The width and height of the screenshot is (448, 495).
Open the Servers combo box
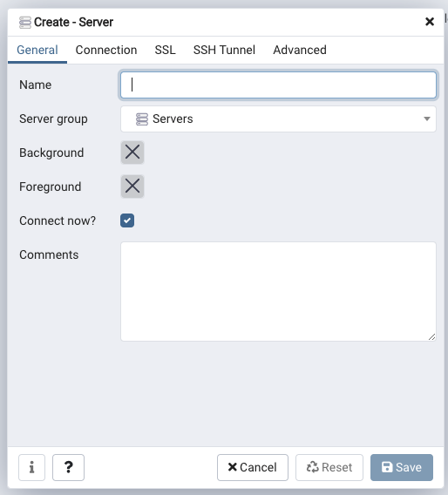[278, 119]
